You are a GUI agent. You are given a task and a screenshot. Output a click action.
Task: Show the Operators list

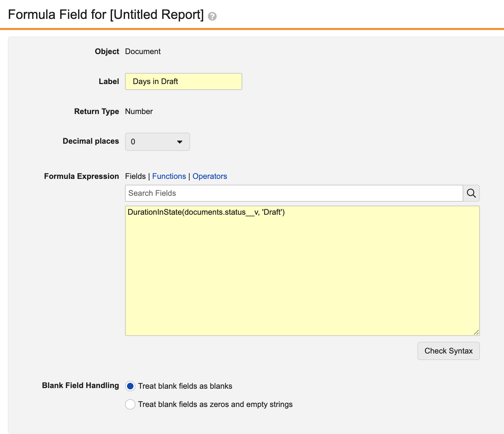210,176
